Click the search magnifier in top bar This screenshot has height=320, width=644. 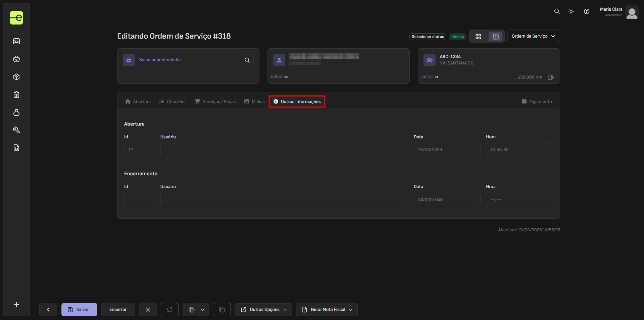point(557,11)
